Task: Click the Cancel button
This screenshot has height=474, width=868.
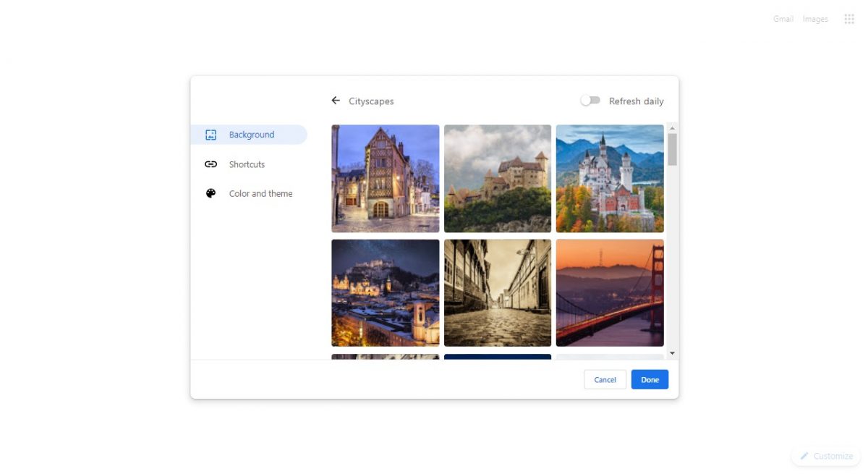Action: pyautogui.click(x=605, y=379)
